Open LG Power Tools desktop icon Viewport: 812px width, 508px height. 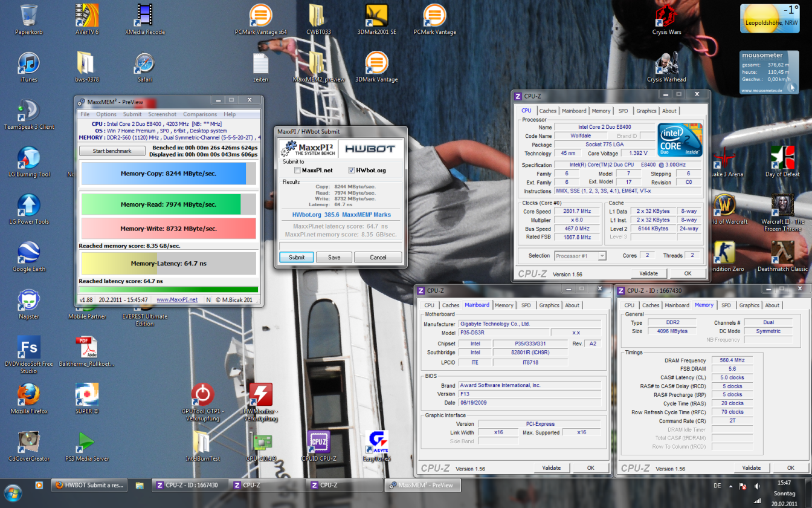click(x=28, y=209)
